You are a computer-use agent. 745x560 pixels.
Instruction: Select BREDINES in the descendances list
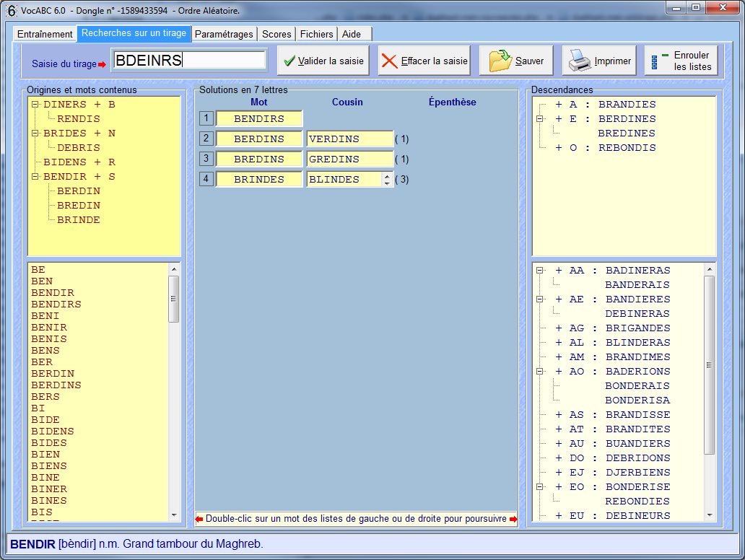(626, 134)
